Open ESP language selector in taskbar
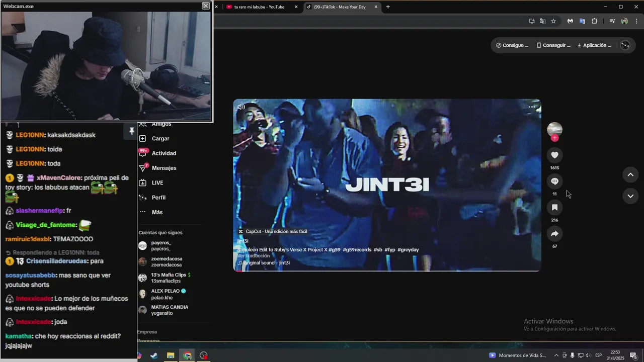 pos(599,355)
